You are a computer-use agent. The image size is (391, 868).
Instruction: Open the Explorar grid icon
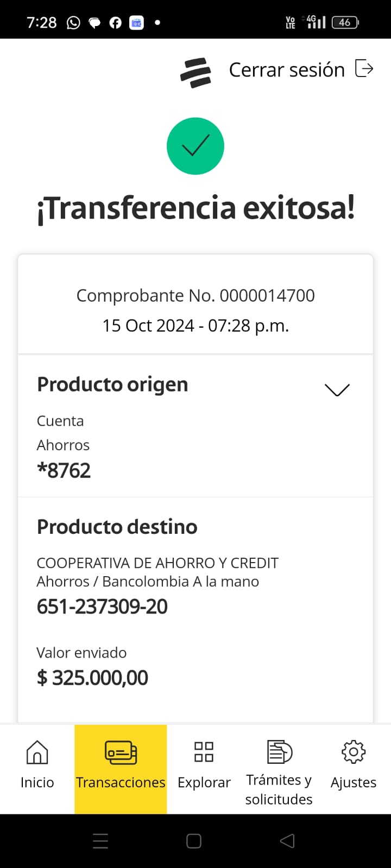point(204,752)
